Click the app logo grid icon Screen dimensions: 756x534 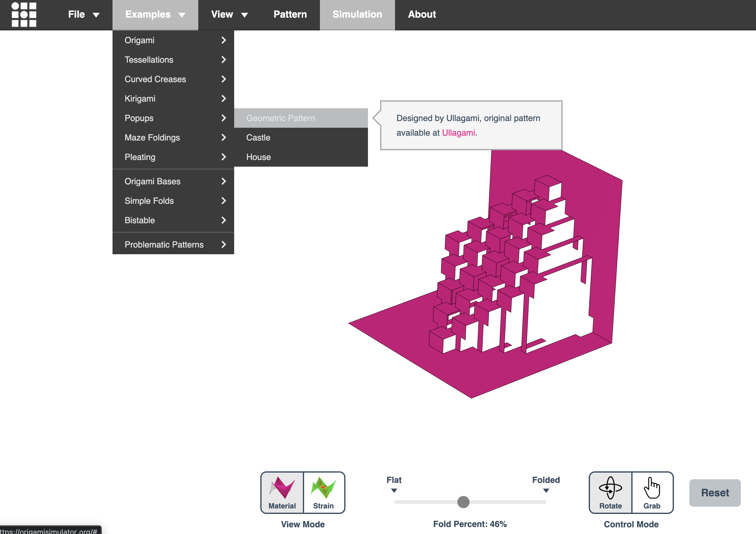24,15
